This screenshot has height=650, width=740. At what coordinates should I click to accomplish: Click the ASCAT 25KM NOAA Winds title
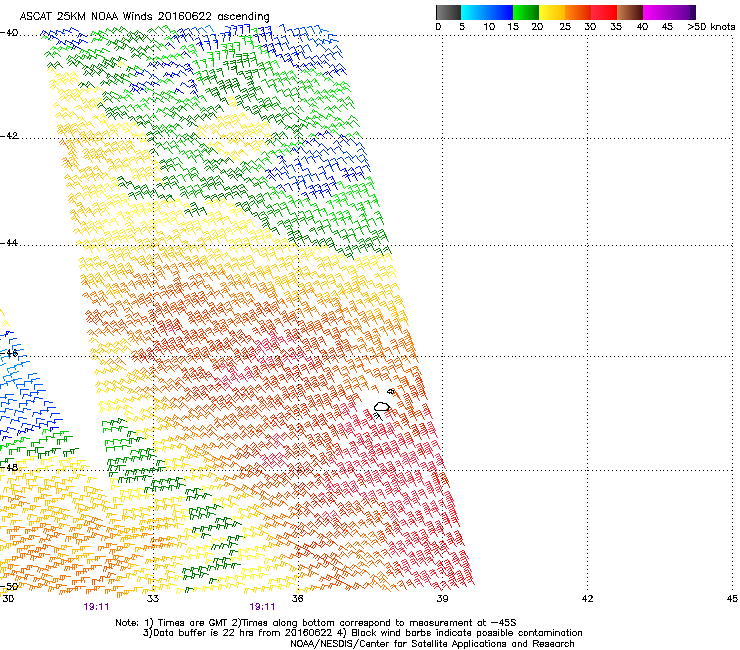click(x=144, y=17)
